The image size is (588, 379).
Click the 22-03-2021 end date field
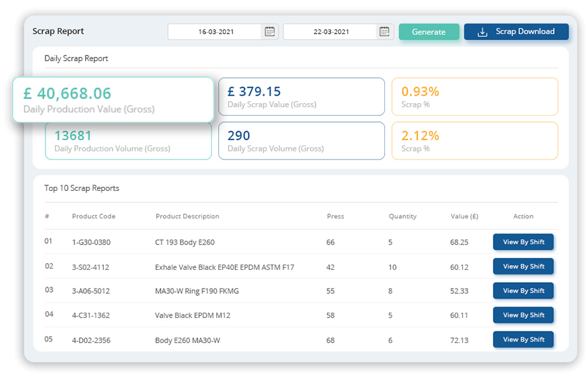tap(330, 31)
